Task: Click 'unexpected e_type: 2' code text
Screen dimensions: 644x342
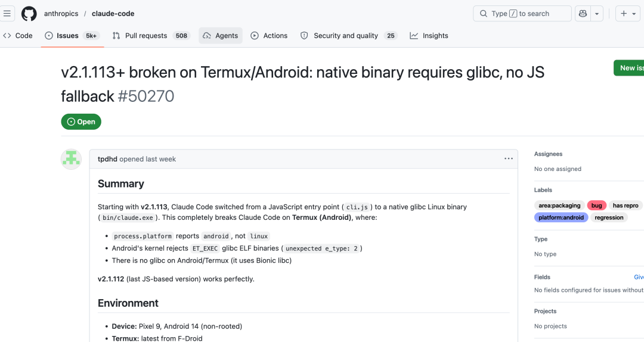Action: (321, 248)
